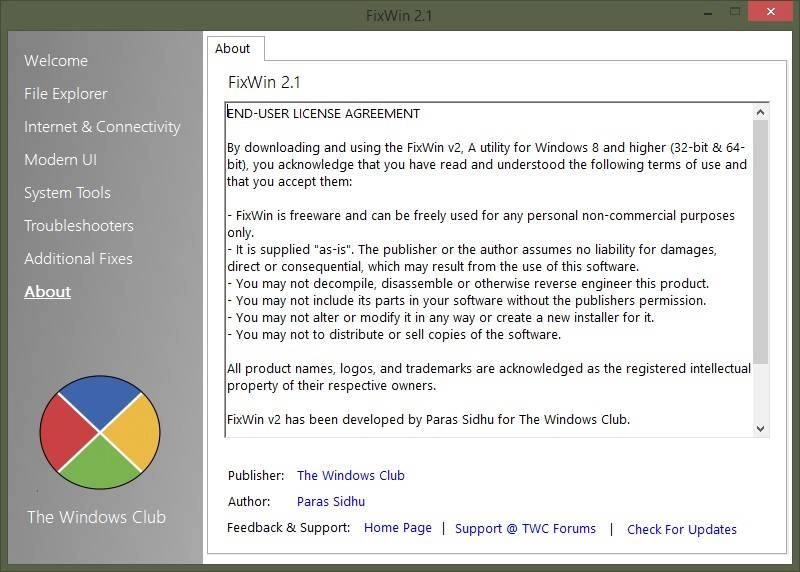Open Troubleshooters section
Screen dimensions: 800x572
pos(79,226)
